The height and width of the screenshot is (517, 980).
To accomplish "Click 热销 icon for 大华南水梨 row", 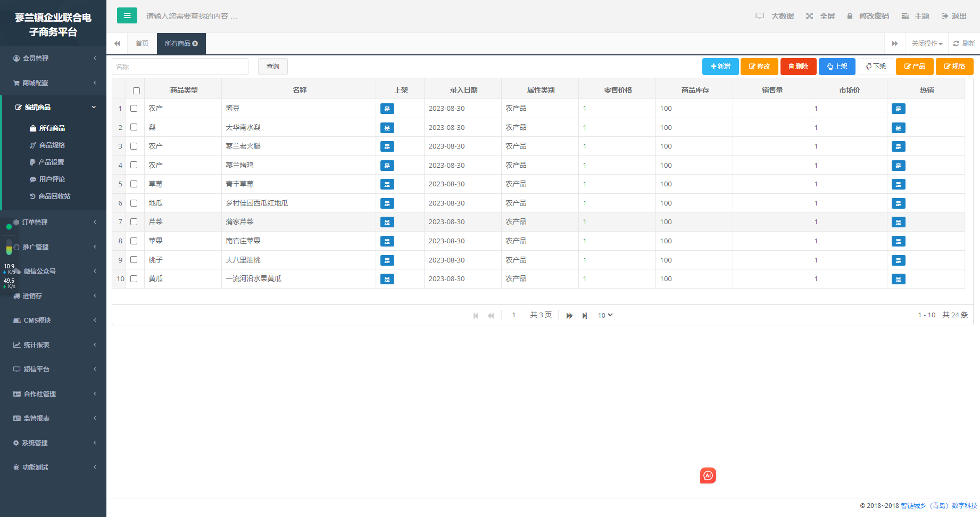I will (x=899, y=128).
